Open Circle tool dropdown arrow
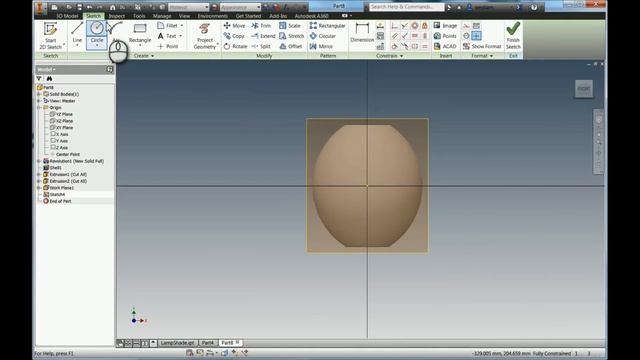The width and height of the screenshot is (640, 360). [97, 46]
